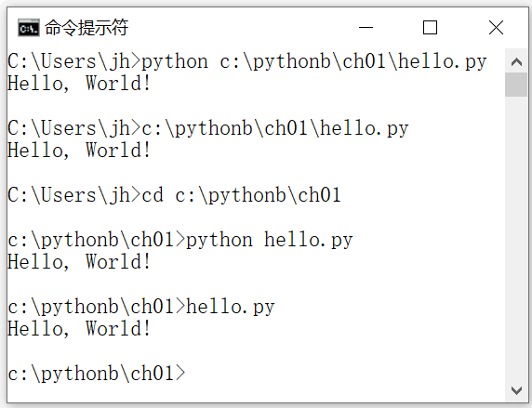Viewport: 532px width, 408px height.
Task: Click empty scrollbar track below the thumb
Action: tap(516, 237)
